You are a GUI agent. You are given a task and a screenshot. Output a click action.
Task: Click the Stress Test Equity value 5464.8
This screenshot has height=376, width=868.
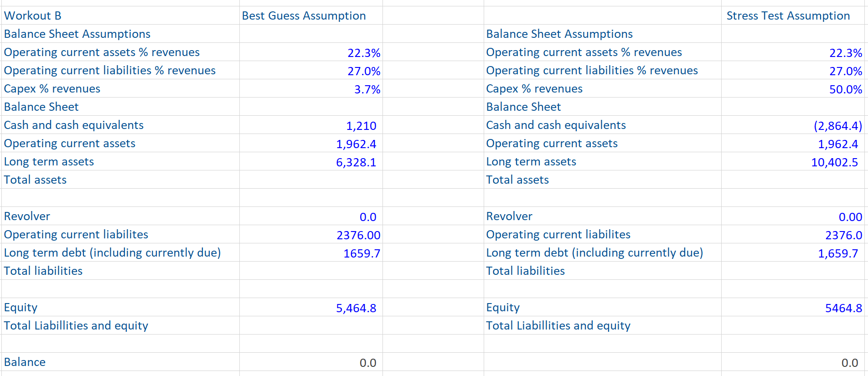(x=843, y=308)
